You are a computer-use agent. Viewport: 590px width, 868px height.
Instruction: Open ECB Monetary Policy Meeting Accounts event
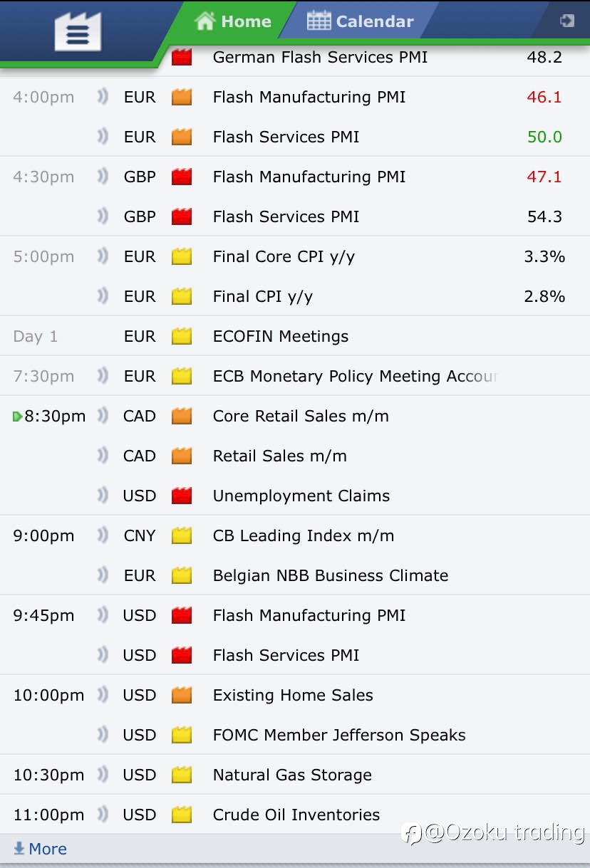pos(356,376)
